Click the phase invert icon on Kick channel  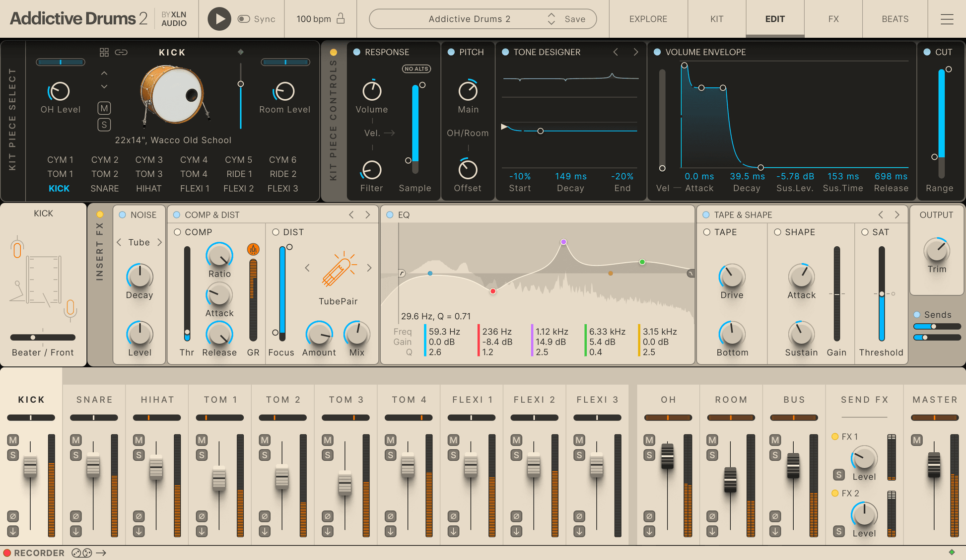[13, 516]
